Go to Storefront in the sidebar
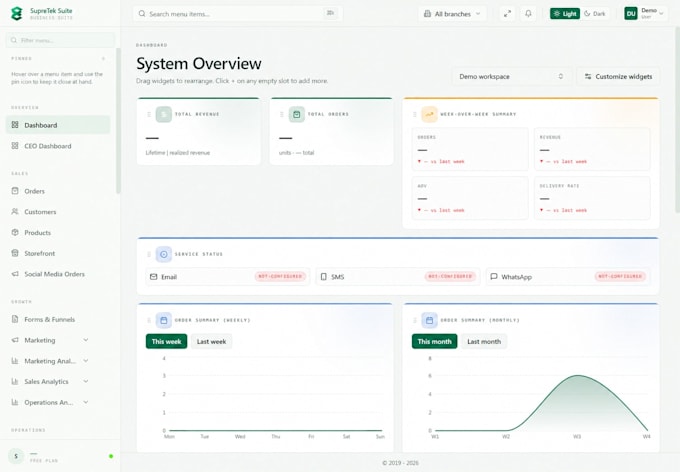Viewport: 680px width, 472px height. [58, 253]
